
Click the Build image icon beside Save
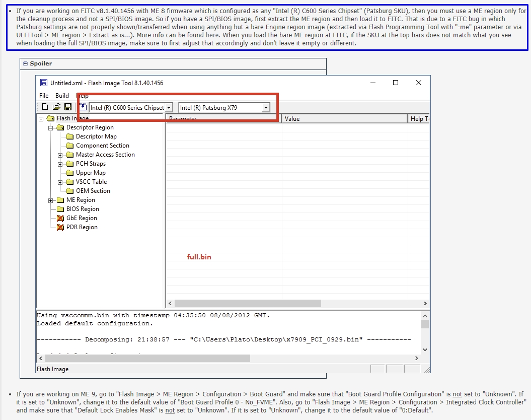point(83,107)
